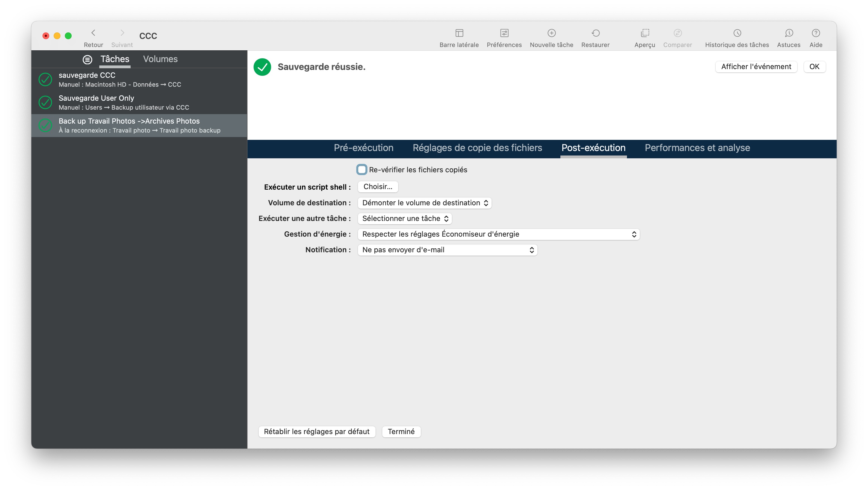This screenshot has width=868, height=490.
Task: Open the Exécuter une autre tâche dropdown
Action: point(404,218)
